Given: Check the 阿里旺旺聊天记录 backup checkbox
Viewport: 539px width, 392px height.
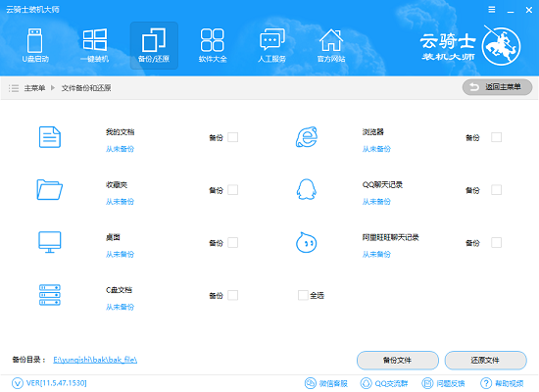Looking at the screenshot, I should tap(496, 242).
